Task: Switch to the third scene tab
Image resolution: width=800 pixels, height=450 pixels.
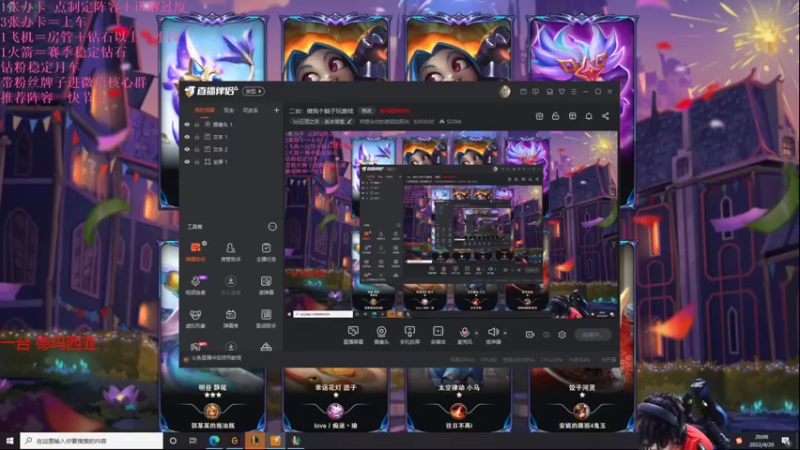Action: click(250, 110)
